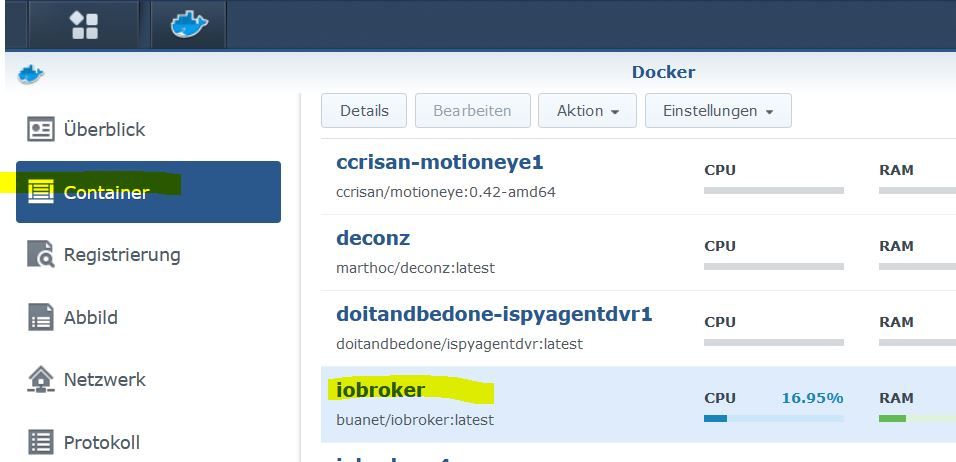Go to the Registrierung section
The image size is (956, 462).
pyautogui.click(x=148, y=254)
